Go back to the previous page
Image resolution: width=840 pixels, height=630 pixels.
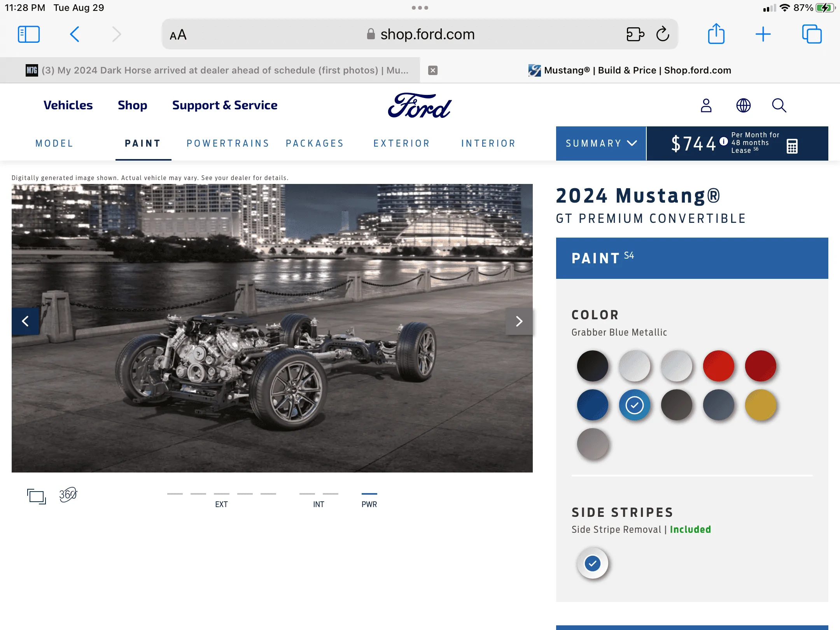pyautogui.click(x=75, y=34)
